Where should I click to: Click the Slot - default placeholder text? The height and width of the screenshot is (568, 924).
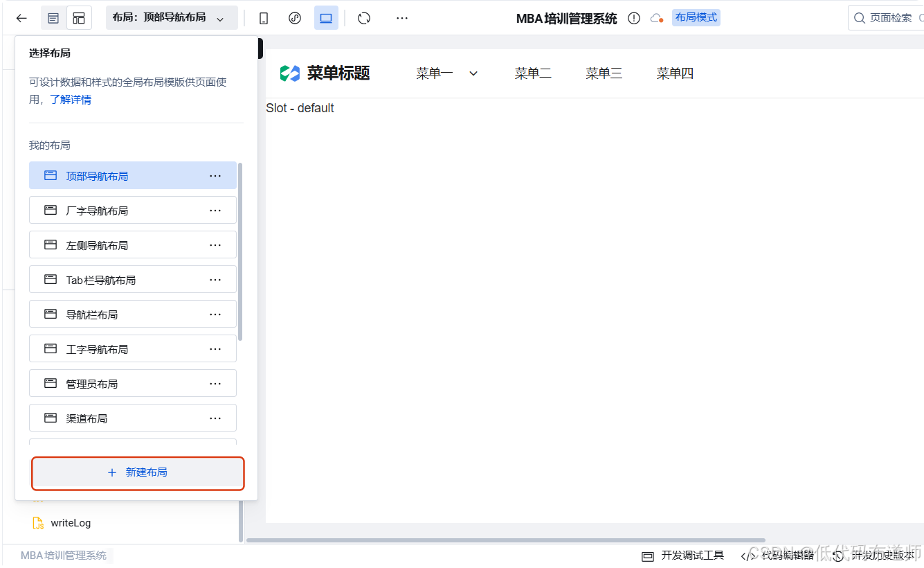click(300, 108)
